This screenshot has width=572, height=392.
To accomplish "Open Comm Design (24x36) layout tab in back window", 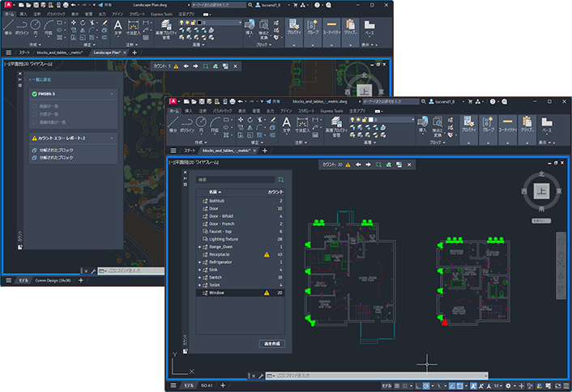I will [53, 280].
